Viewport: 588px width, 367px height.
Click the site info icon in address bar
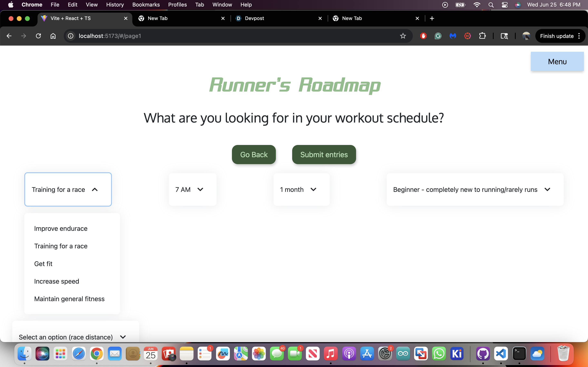[70, 36]
